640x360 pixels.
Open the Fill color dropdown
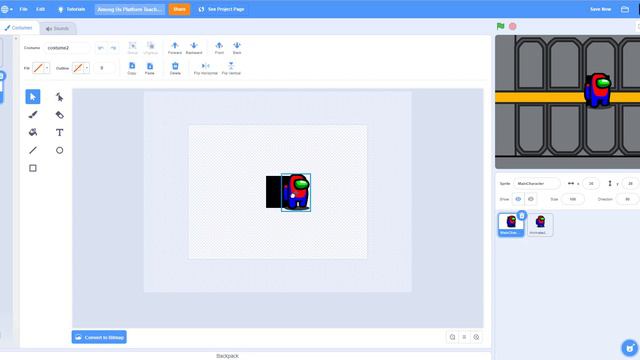point(47,68)
